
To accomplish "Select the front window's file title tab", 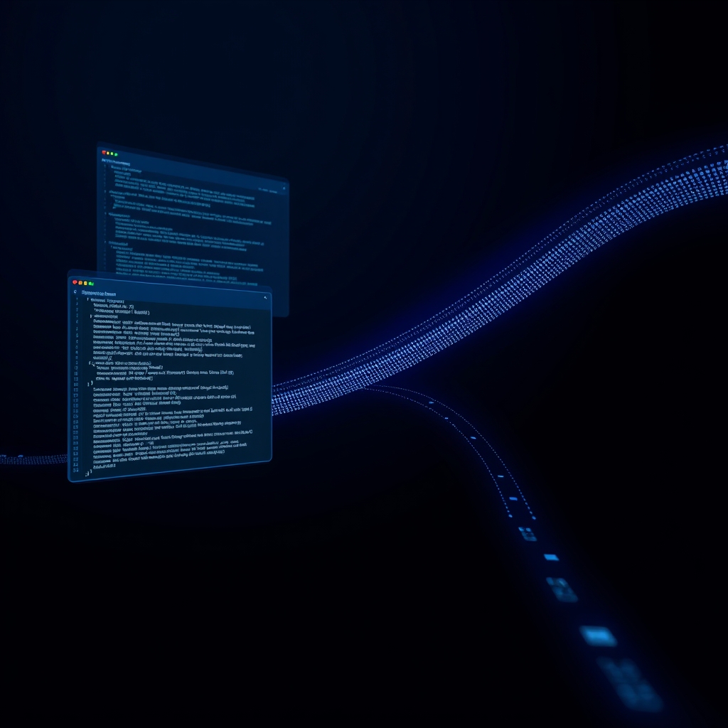I will 100,293.
